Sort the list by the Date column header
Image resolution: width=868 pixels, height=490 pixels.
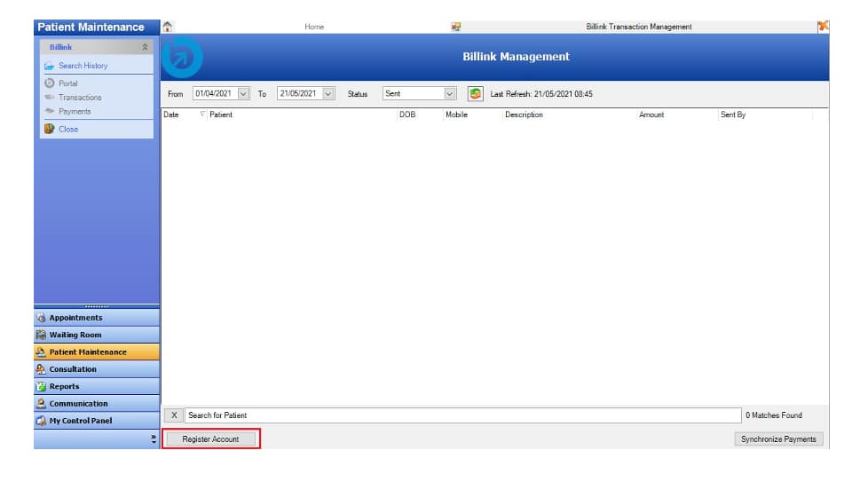pos(172,115)
